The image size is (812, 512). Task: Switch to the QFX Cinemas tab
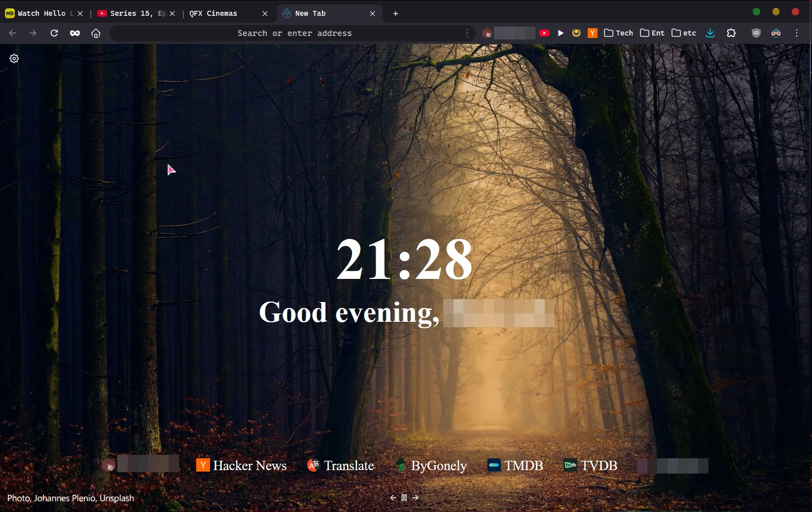213,13
